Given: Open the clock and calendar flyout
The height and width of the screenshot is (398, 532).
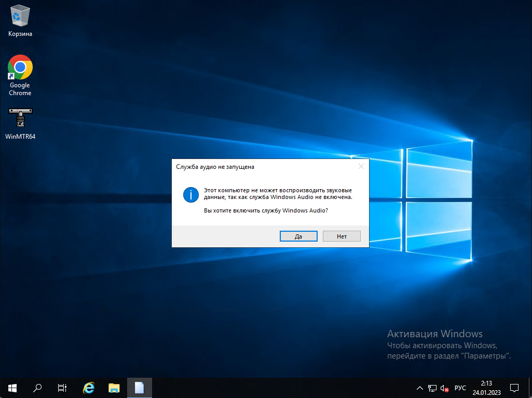Looking at the screenshot, I should 486,388.
